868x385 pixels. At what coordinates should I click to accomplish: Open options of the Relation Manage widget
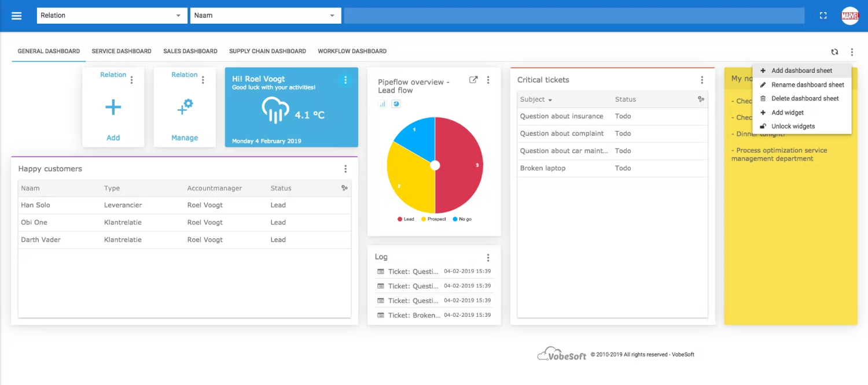[x=203, y=80]
